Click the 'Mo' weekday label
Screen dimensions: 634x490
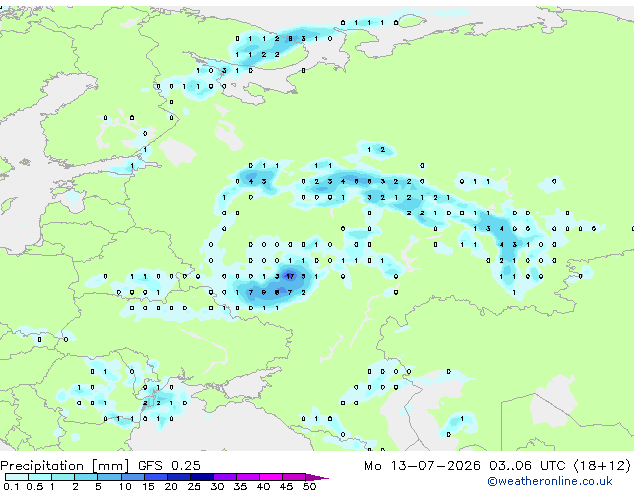coord(373,466)
